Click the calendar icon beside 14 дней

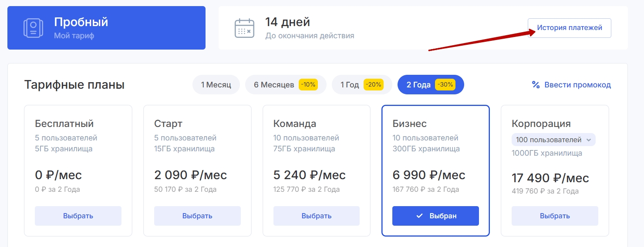pyautogui.click(x=244, y=28)
